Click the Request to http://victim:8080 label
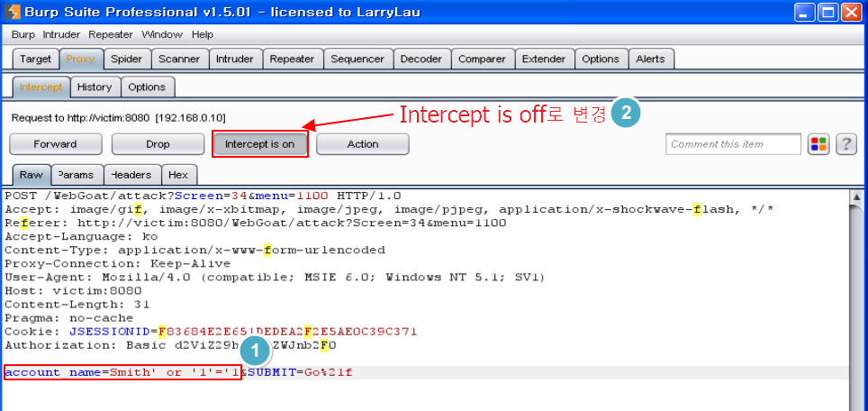This screenshot has height=411, width=868. [119, 118]
